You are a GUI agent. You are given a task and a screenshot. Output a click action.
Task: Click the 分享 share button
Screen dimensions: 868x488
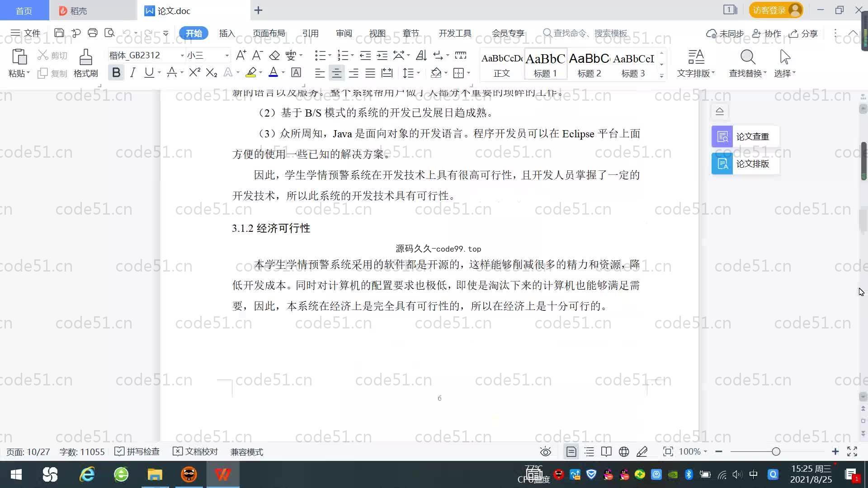803,33
